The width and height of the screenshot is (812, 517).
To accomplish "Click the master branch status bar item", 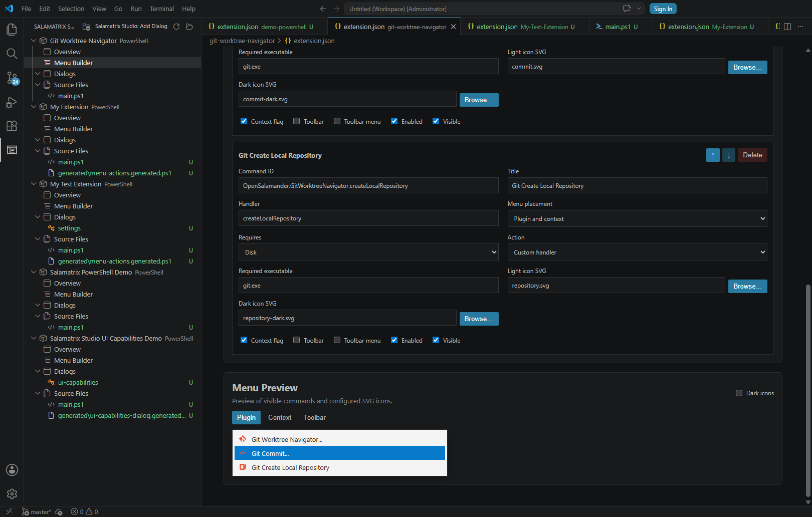I will [x=37, y=511].
